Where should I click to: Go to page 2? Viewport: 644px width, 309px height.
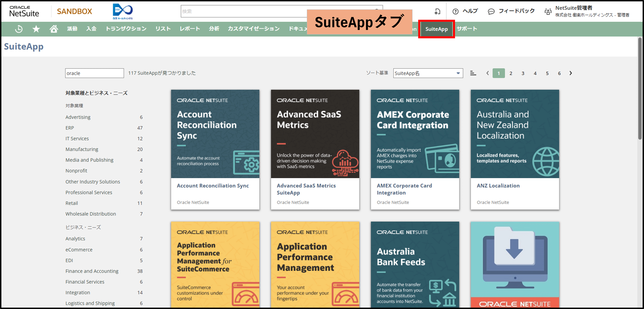[x=511, y=73]
